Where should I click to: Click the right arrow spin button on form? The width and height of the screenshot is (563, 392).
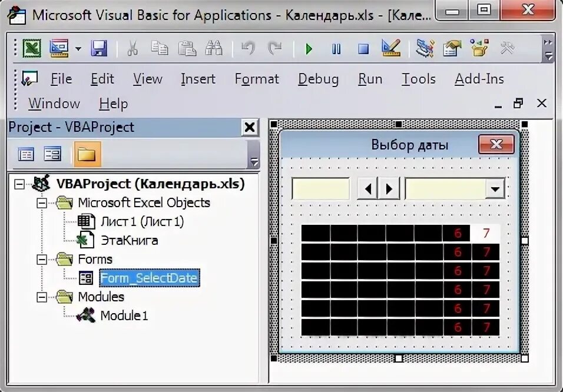(389, 188)
